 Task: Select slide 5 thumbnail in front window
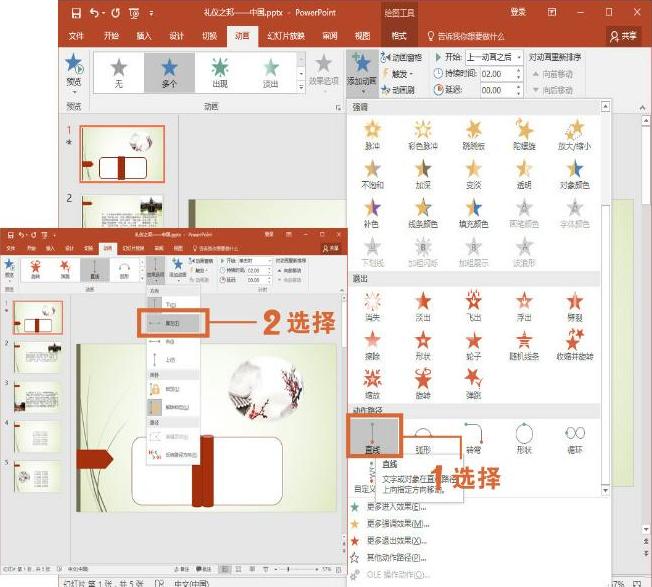(38, 476)
